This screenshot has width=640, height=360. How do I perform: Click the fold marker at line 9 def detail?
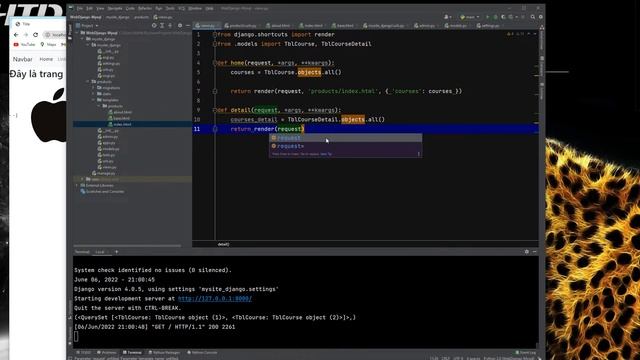(x=215, y=110)
